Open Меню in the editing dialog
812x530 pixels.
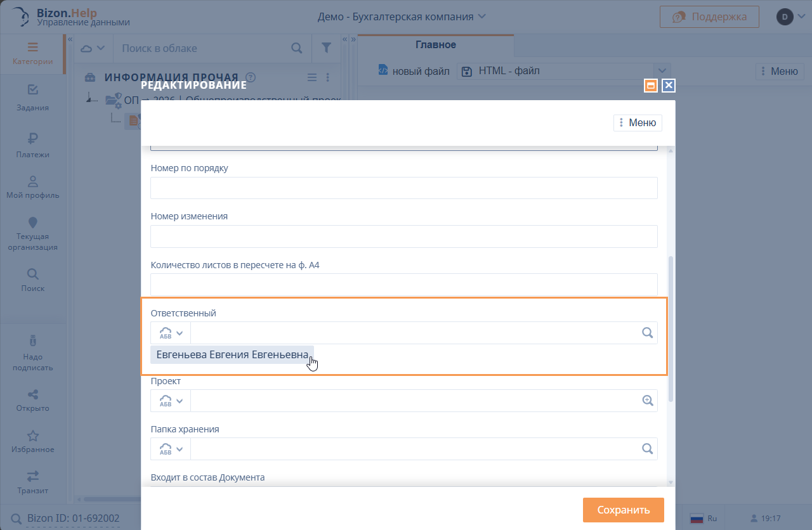(638, 123)
